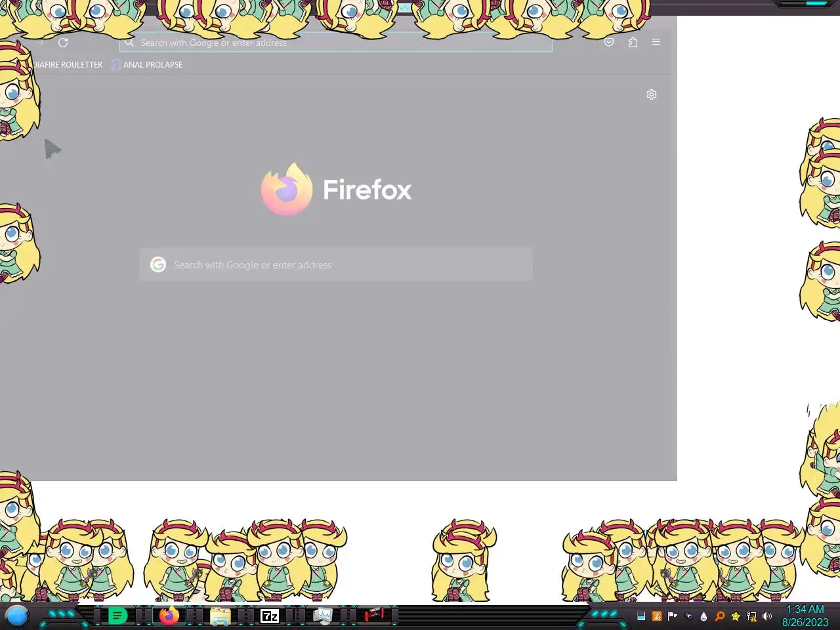Open the Firefox extensions puzzle icon

(633, 42)
